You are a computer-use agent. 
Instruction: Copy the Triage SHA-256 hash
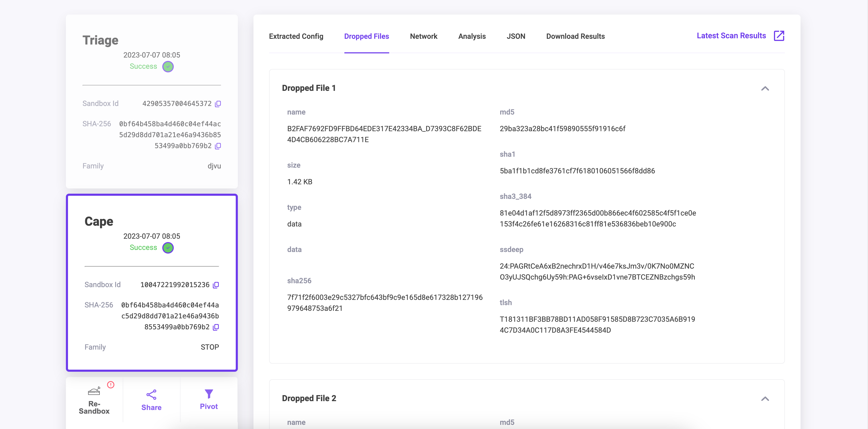coord(218,146)
